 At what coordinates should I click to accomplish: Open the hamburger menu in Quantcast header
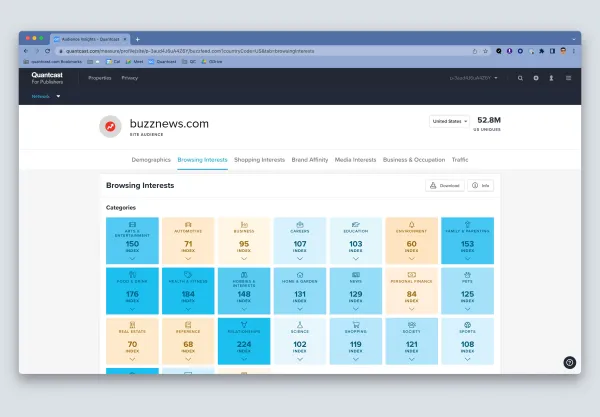[568, 78]
